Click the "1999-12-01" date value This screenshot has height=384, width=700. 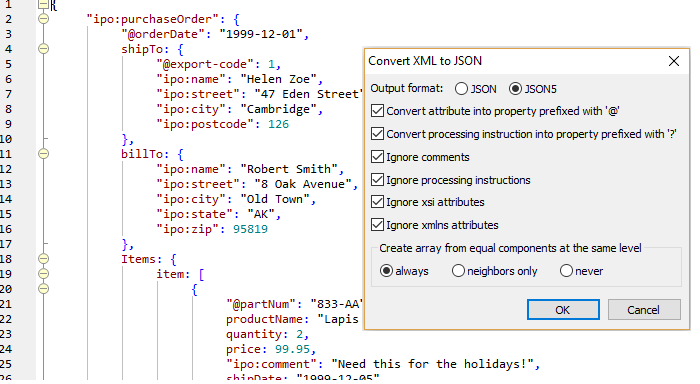point(261,34)
